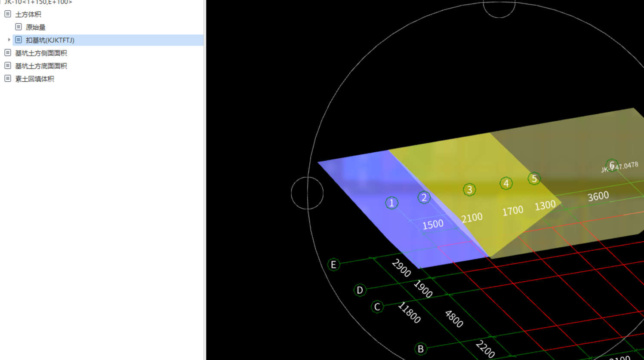
Task: Click the 2900 dimension label
Action: click(401, 268)
